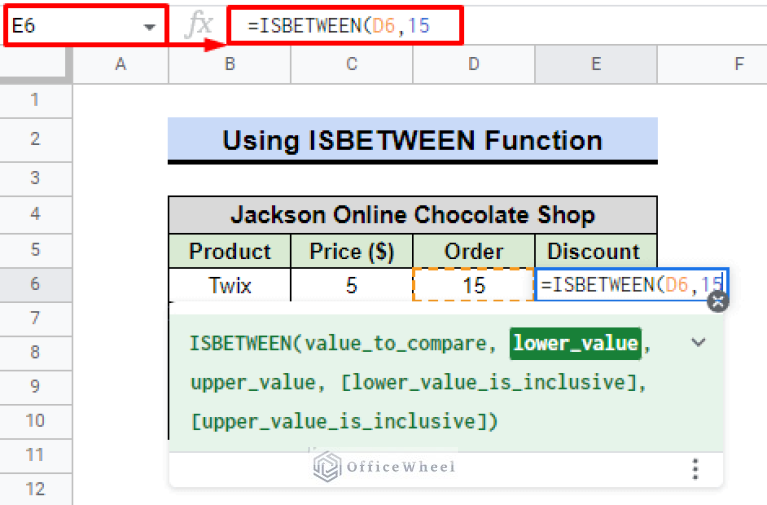Open the Name box dropdown arrow
This screenshot has height=505, width=767.
[x=150, y=27]
